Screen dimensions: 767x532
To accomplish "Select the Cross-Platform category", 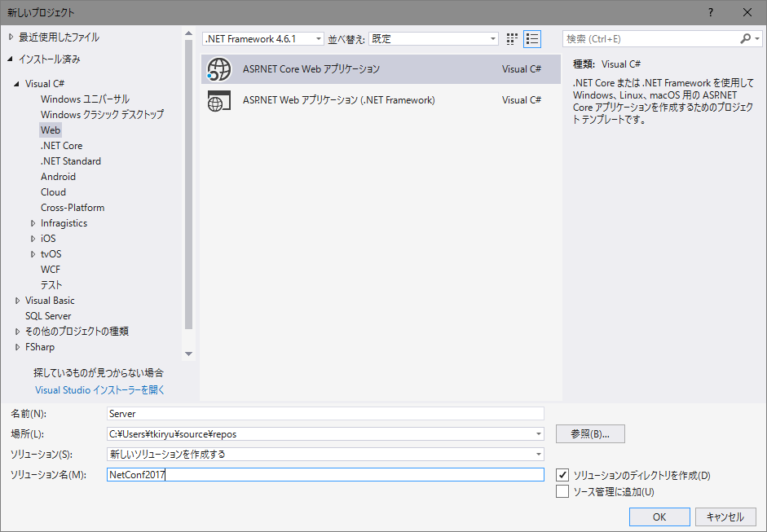I will (73, 208).
